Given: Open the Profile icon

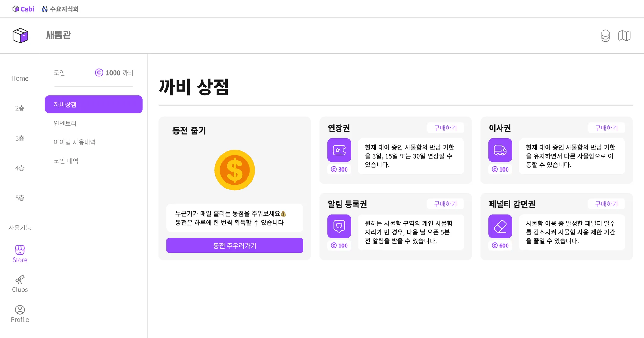Looking at the screenshot, I should tap(20, 310).
